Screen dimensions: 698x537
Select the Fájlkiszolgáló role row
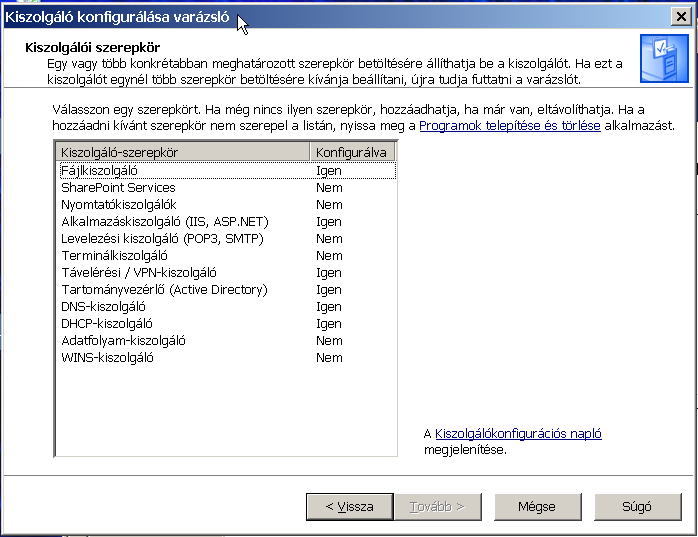(227, 171)
